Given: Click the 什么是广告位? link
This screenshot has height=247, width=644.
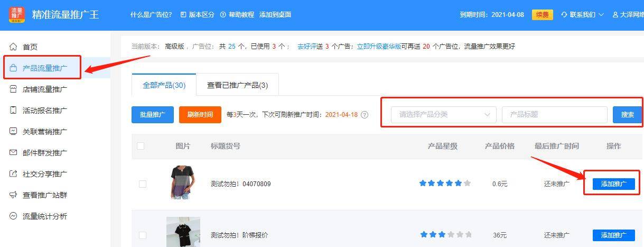Looking at the screenshot, I should [x=151, y=15].
